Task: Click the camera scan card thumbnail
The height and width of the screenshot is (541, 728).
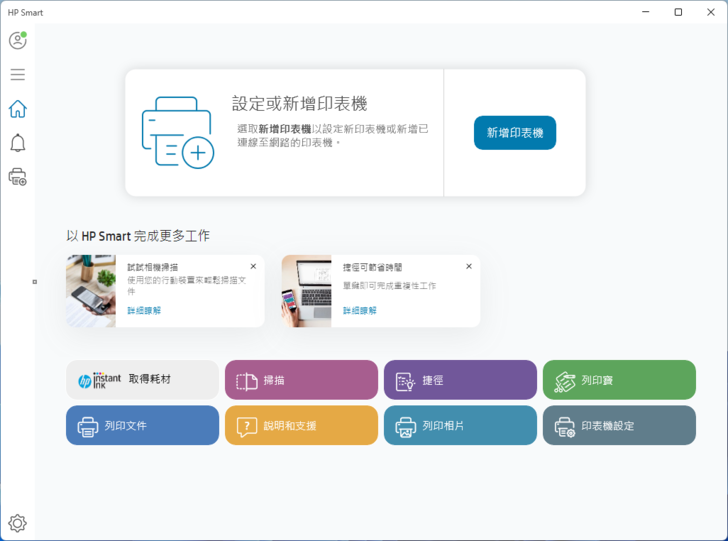Action: tap(91, 291)
